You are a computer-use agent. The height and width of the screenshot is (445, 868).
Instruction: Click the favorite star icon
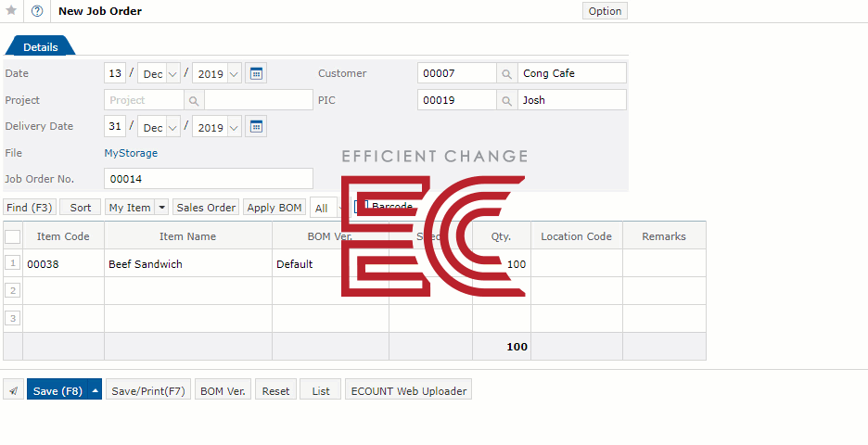[11, 10]
